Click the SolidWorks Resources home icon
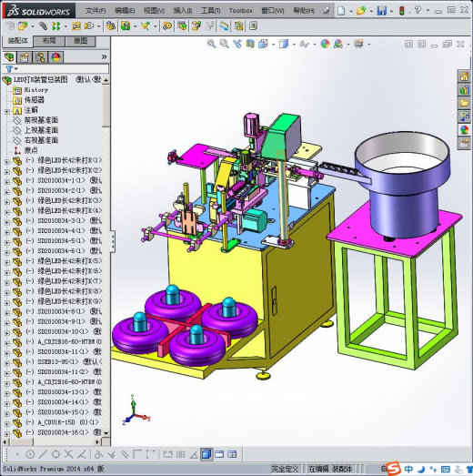Screen dimensions: 473x476 point(464,76)
